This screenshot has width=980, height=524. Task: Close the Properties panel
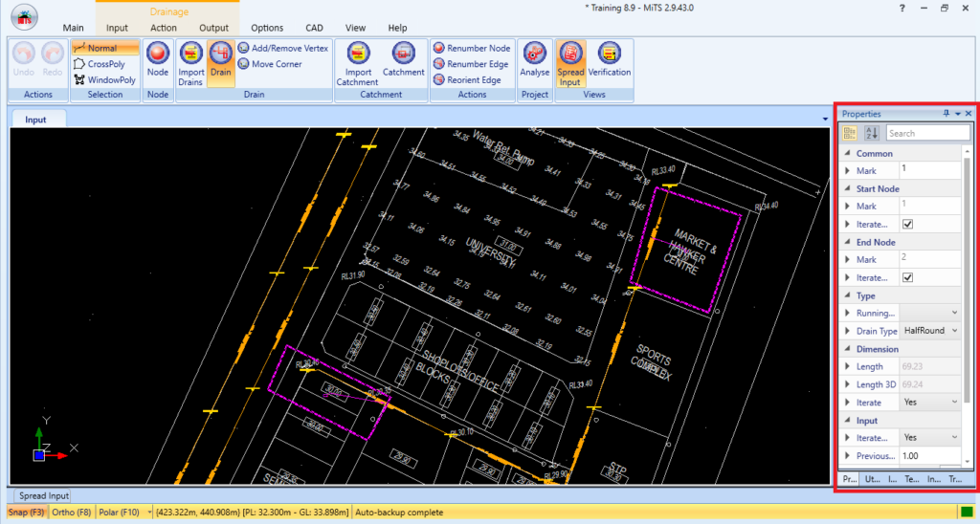(x=969, y=114)
